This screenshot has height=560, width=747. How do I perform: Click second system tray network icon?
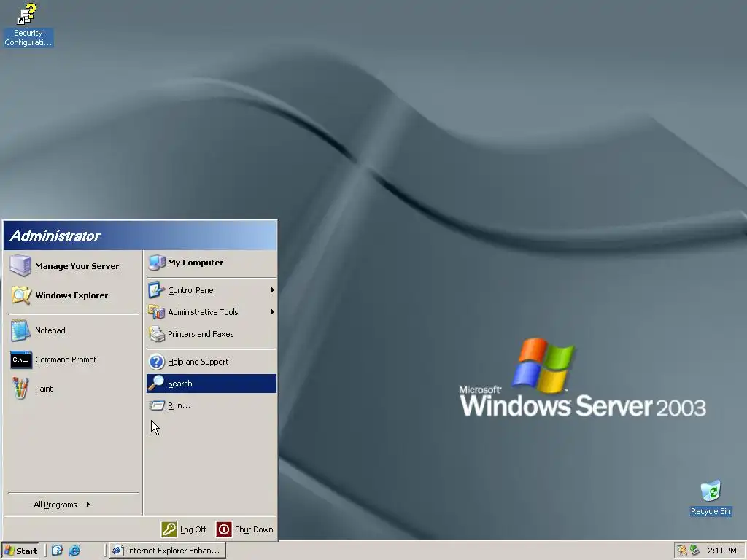click(x=695, y=551)
